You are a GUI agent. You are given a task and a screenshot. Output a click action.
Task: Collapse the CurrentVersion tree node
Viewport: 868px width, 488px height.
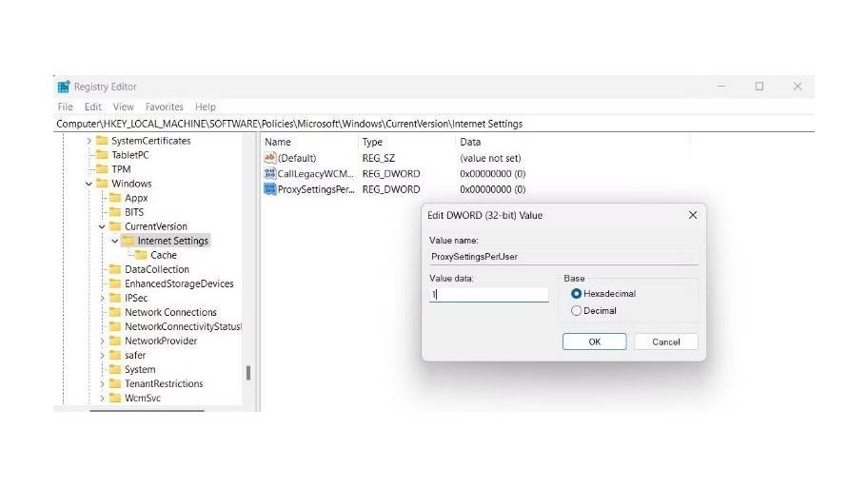click(x=102, y=226)
